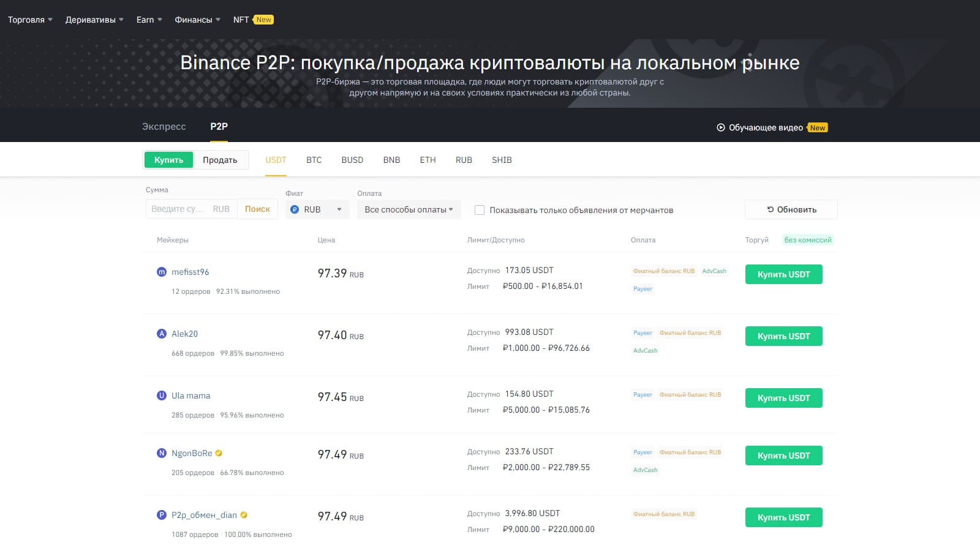Select the SHIB crypto tab

click(x=502, y=160)
